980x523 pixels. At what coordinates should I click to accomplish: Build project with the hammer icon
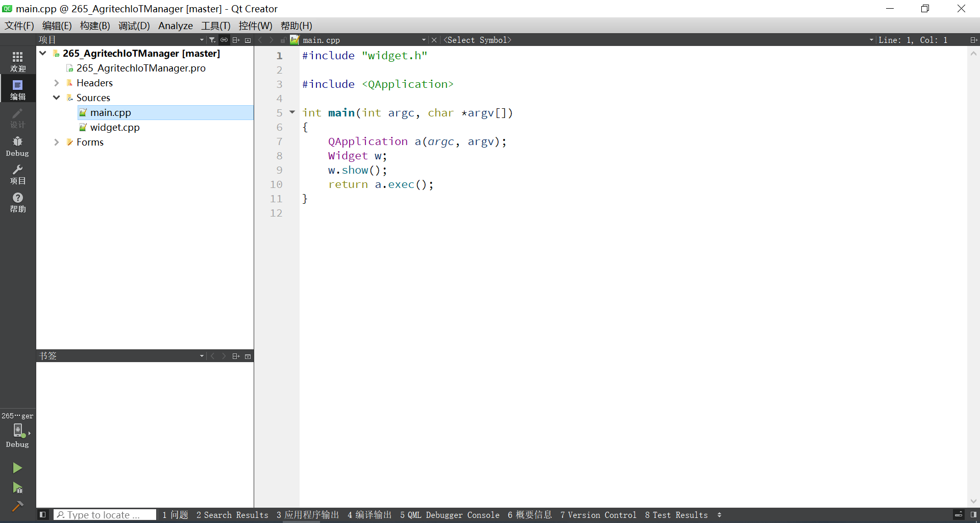tap(17, 506)
